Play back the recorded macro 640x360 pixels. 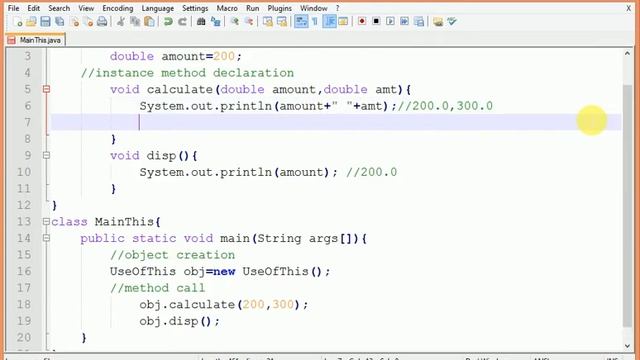390,21
